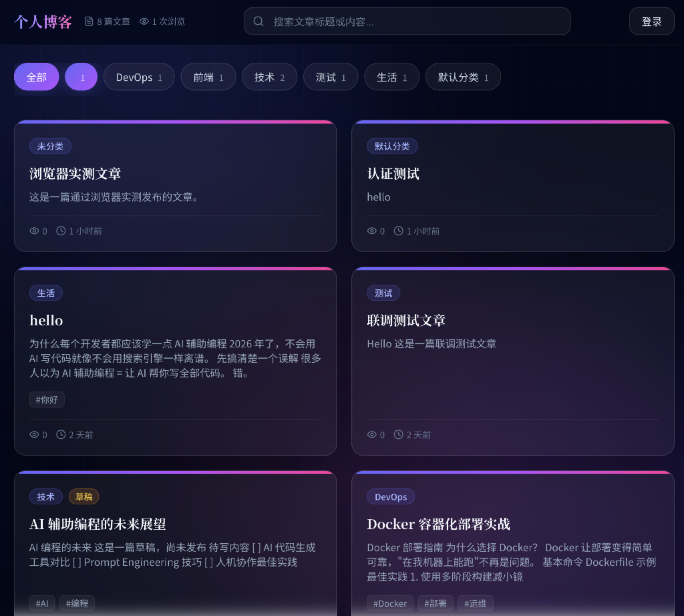Click 技术 badge on AI article card
The width and height of the screenshot is (684, 616).
pyautogui.click(x=46, y=496)
